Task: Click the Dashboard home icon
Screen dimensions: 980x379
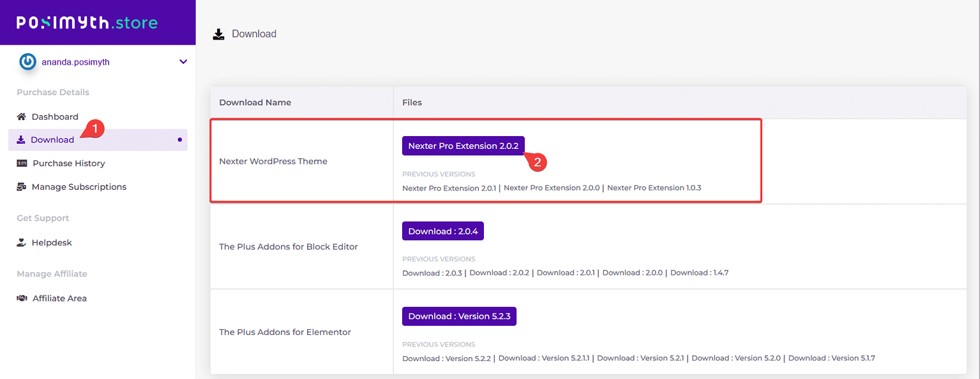Action: pos(22,117)
